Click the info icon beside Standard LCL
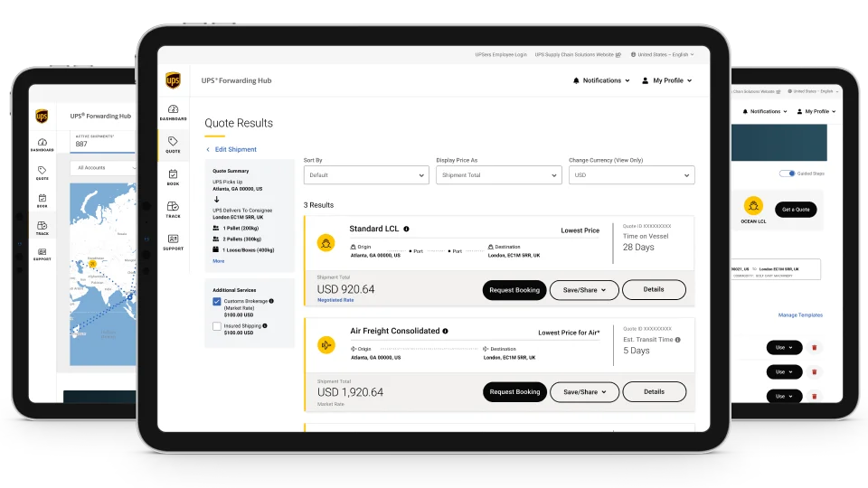868x488 pixels. pos(406,230)
